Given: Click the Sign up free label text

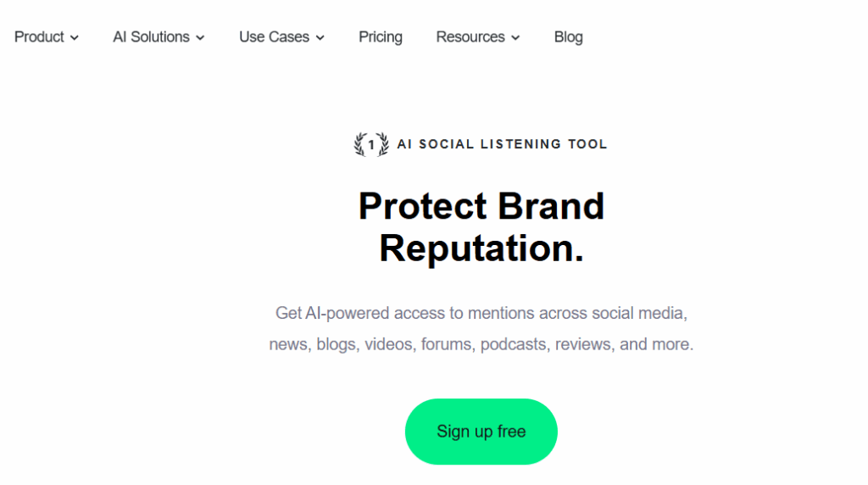Looking at the screenshot, I should click(481, 432).
